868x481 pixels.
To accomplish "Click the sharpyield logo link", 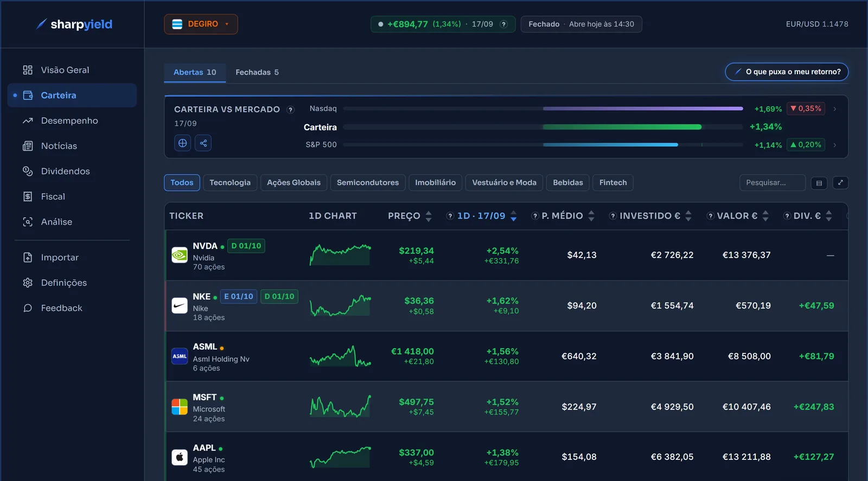I will 74,24.
